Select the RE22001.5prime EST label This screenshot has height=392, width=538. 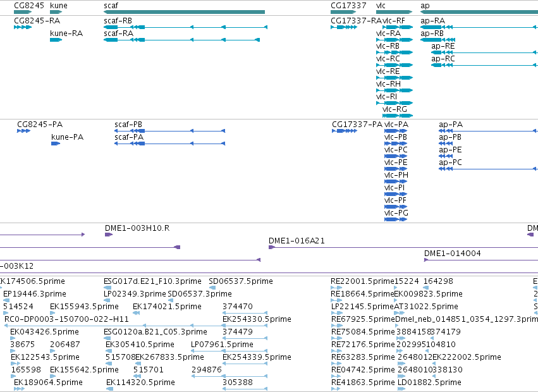[x=362, y=281]
